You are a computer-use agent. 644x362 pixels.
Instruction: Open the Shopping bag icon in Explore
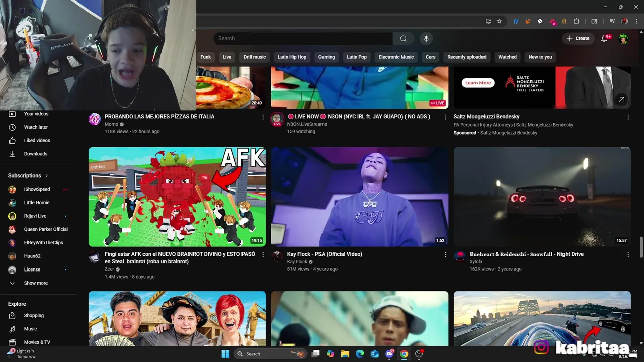click(12, 316)
